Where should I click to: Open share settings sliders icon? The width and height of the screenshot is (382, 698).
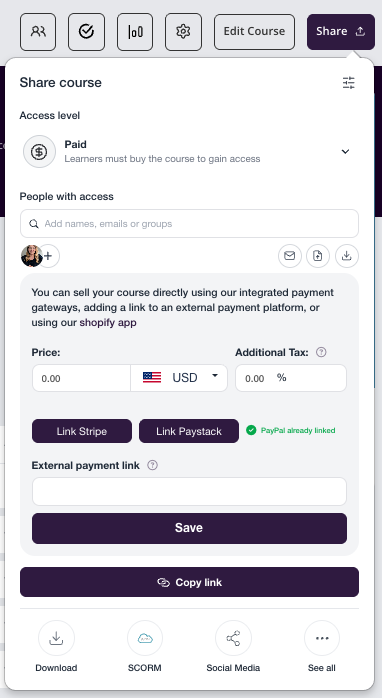click(349, 82)
